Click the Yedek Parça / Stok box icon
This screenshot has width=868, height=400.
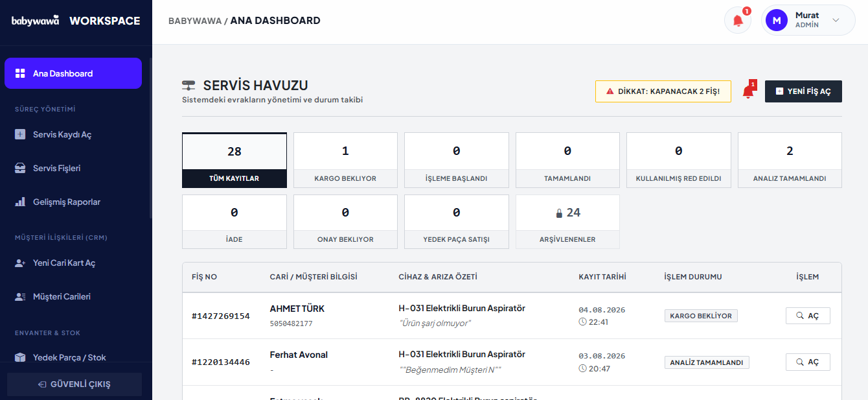coord(20,357)
